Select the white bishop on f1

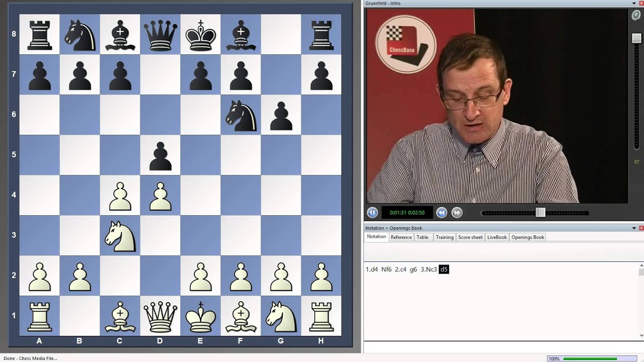pos(240,316)
